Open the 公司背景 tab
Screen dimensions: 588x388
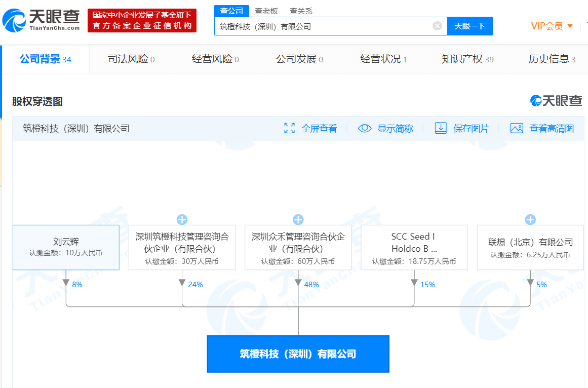[x=46, y=59]
